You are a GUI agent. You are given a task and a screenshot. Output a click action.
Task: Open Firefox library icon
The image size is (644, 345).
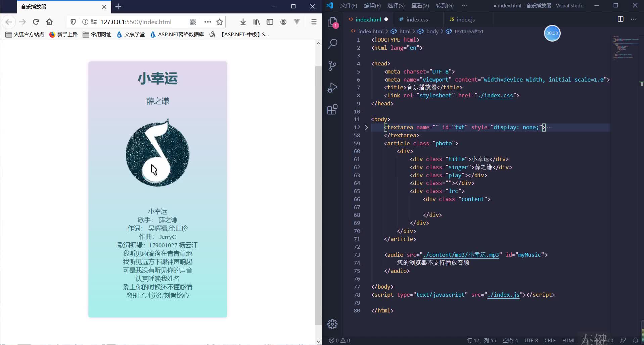(x=257, y=22)
